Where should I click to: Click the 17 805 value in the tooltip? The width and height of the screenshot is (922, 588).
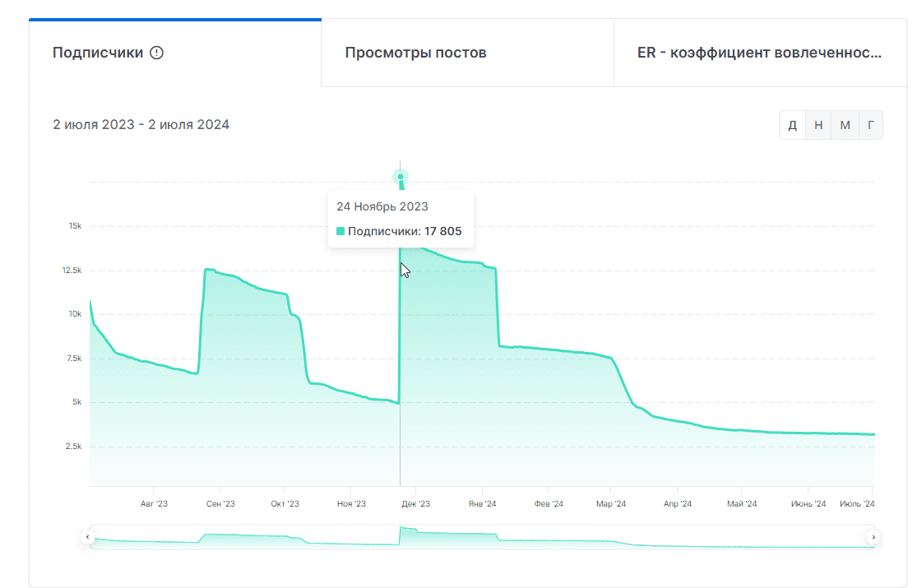pyautogui.click(x=442, y=232)
